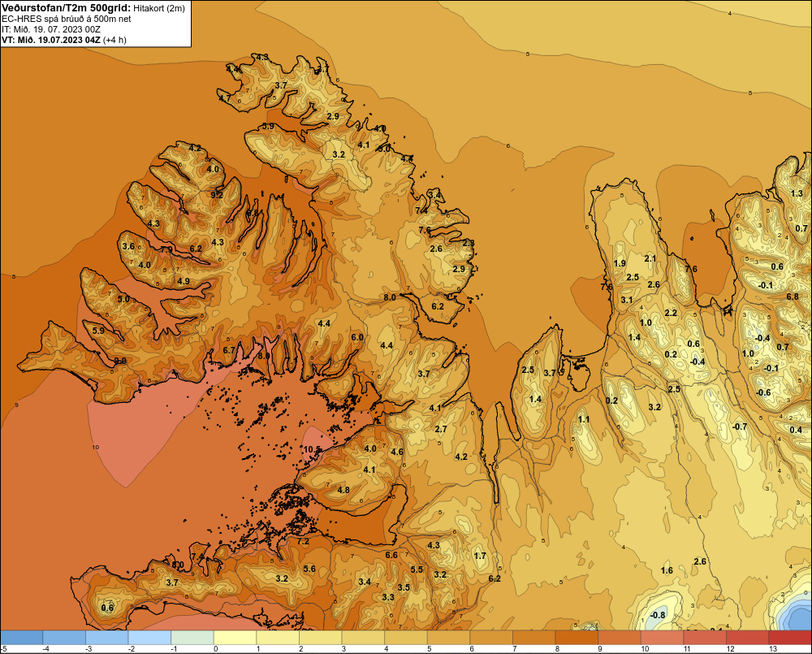Click the valid time 'VT: Mið. 19.07.2023 04Z'
This screenshot has height=654, width=812.
pyautogui.click(x=51, y=40)
